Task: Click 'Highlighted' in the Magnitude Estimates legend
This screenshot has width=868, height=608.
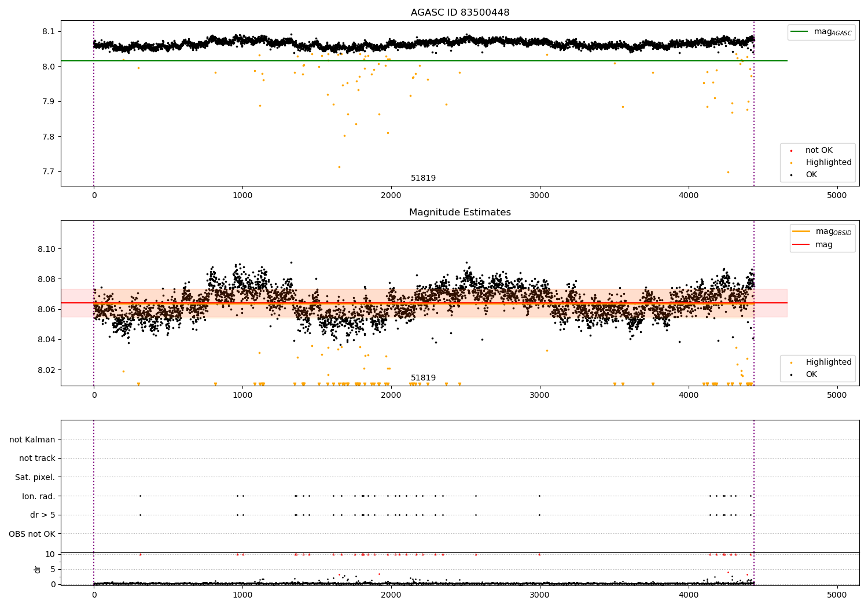Action: (x=829, y=362)
